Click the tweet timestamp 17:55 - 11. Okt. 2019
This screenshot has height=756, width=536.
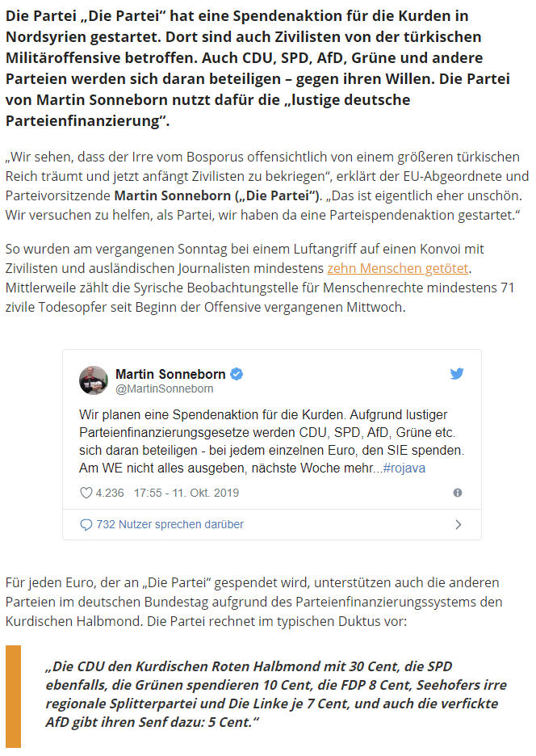[186, 493]
